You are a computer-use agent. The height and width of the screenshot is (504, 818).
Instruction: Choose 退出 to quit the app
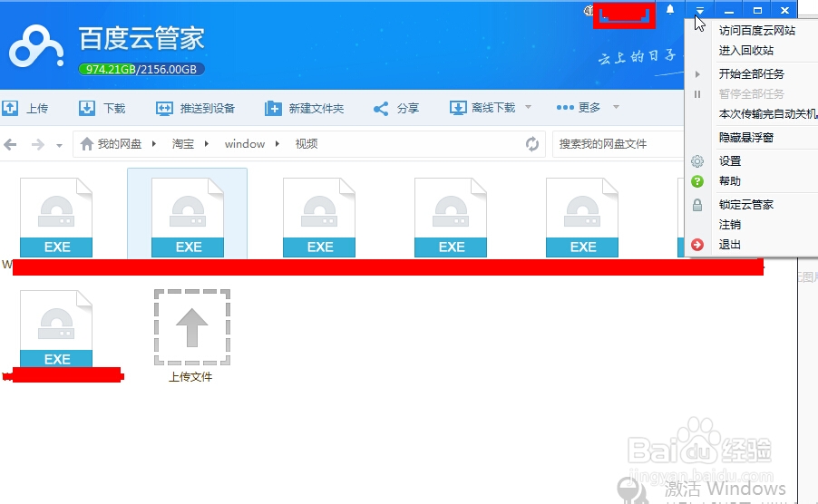tap(730, 245)
